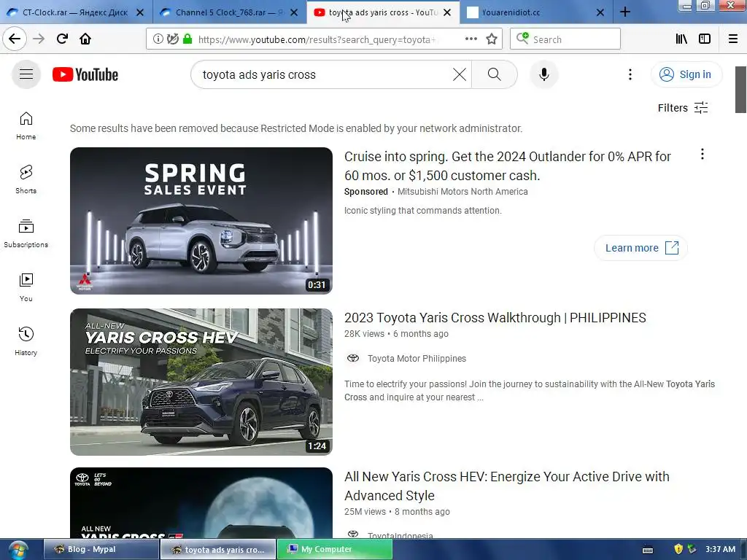Open Toyota Motor Philippines channel name
The height and width of the screenshot is (560, 747).
417,358
